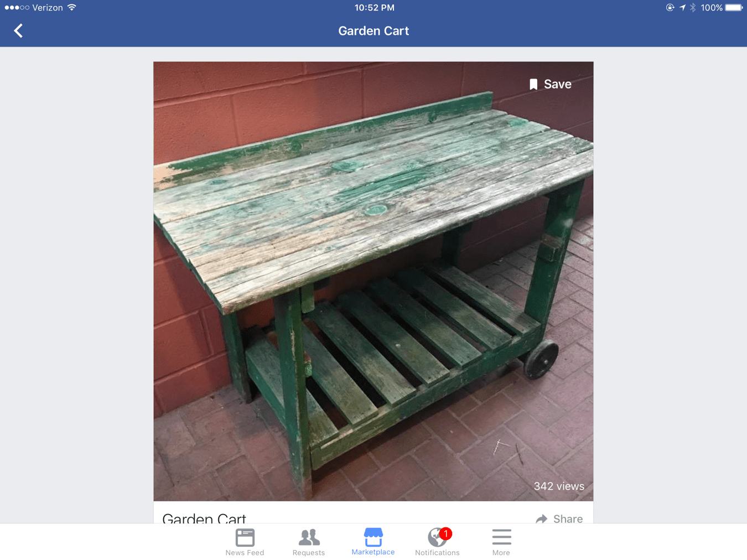Open the Notifications globe icon
This screenshot has width=747, height=560.
(x=437, y=537)
